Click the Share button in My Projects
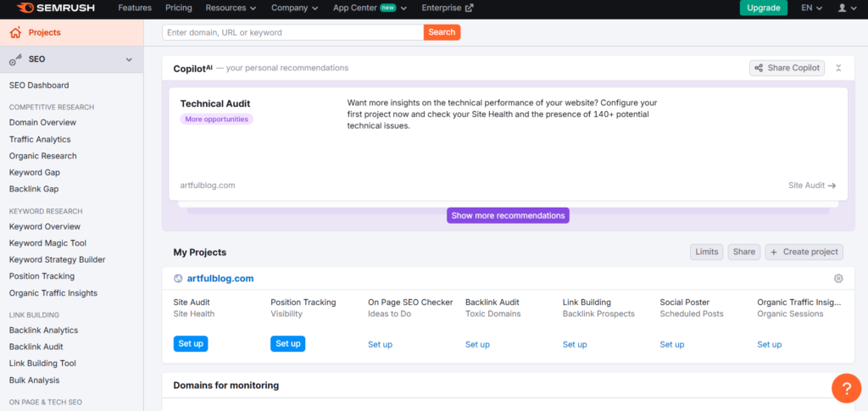868x411 pixels. [x=744, y=252]
